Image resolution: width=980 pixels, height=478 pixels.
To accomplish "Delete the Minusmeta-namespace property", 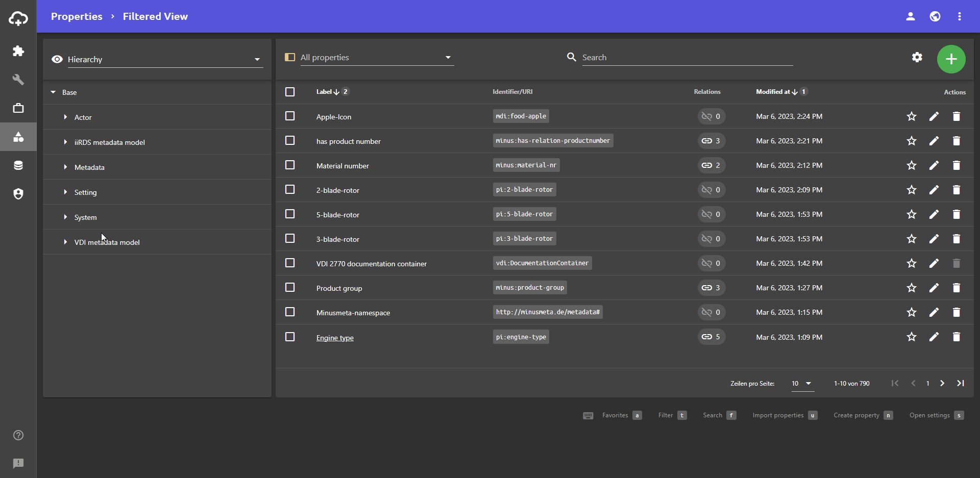I will pyautogui.click(x=957, y=312).
